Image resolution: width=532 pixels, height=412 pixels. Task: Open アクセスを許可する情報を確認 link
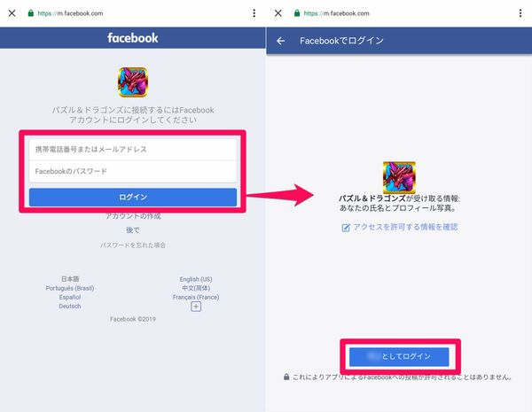(405, 227)
